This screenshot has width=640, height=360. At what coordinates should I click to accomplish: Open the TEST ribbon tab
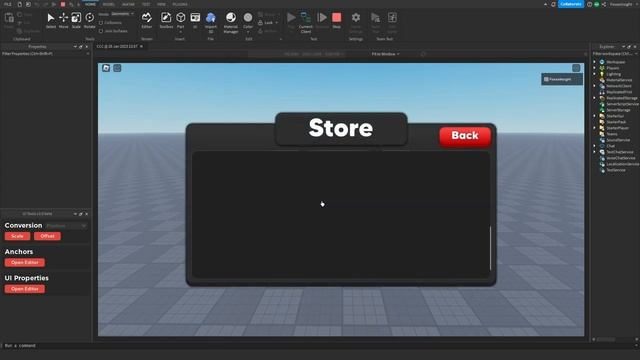146,4
